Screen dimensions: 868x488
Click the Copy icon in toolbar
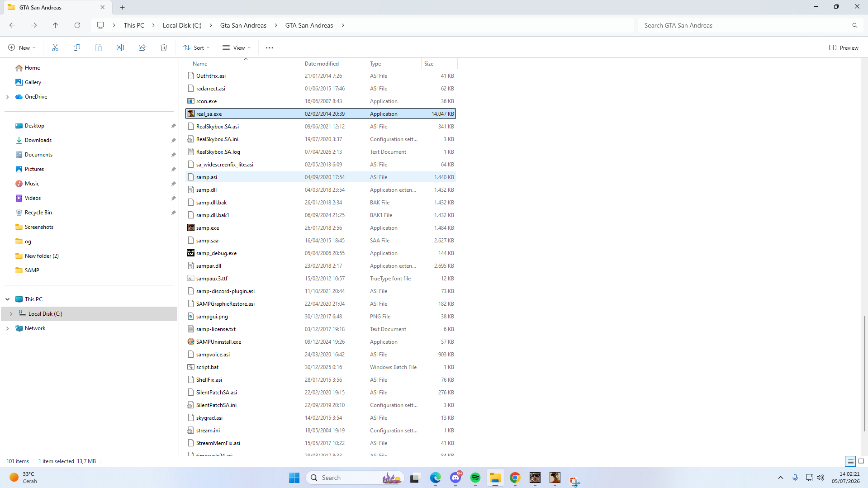tap(77, 47)
